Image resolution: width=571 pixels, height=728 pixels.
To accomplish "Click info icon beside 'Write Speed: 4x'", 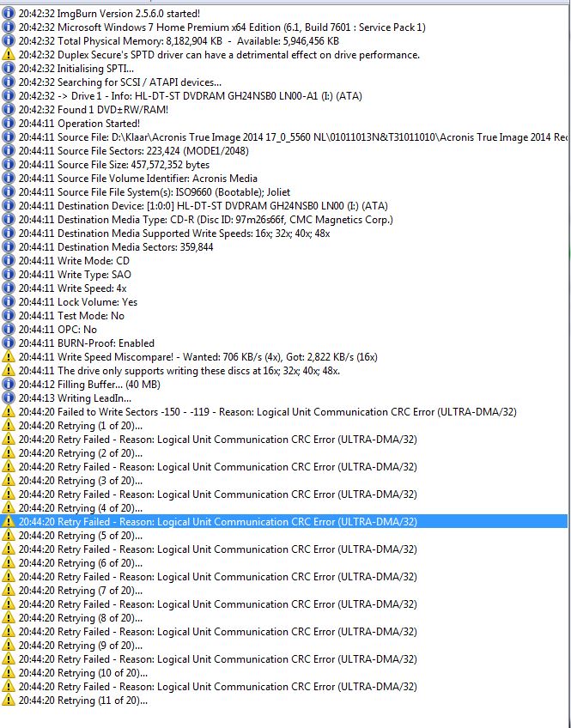I will click(x=9, y=288).
